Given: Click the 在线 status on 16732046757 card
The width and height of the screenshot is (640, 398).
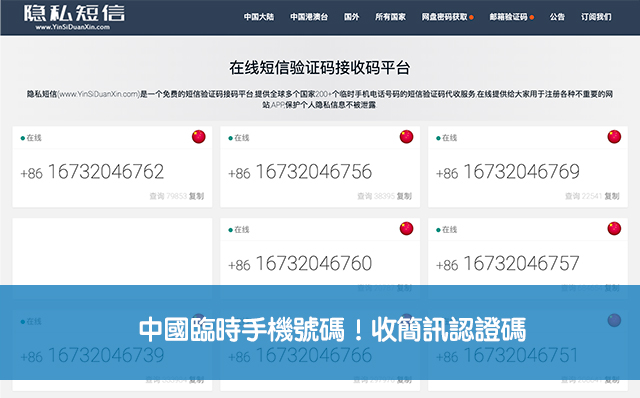Looking at the screenshot, I should coord(447,230).
